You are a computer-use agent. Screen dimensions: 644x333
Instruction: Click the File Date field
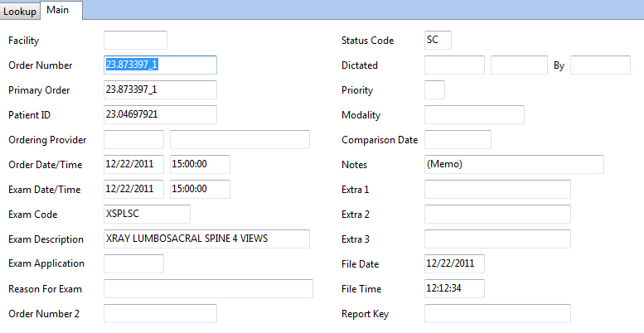point(454,263)
